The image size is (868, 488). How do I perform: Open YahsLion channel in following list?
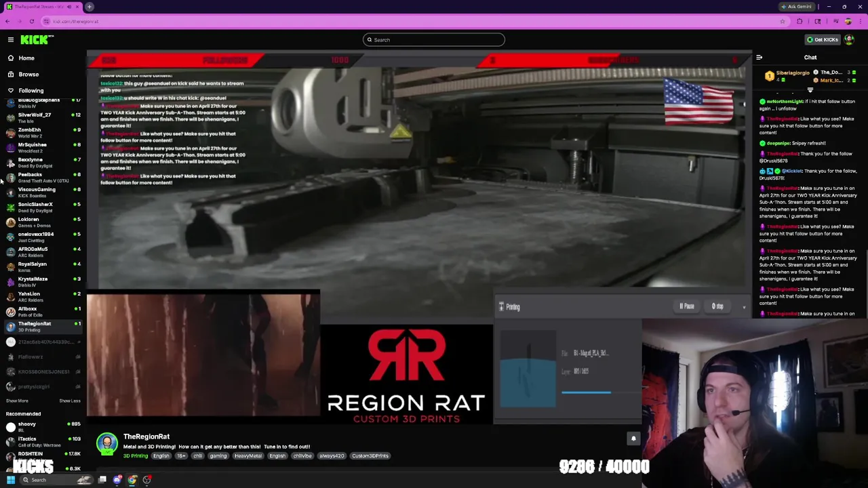pos(42,296)
